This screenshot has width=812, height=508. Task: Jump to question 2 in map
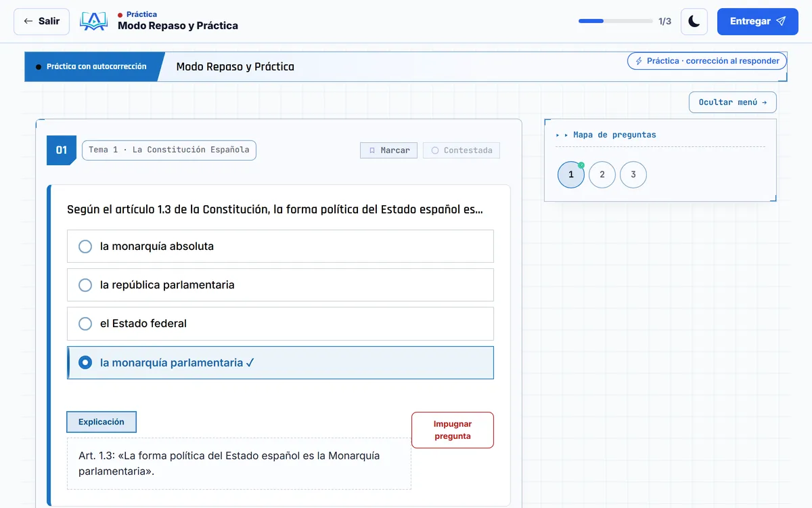tap(602, 175)
